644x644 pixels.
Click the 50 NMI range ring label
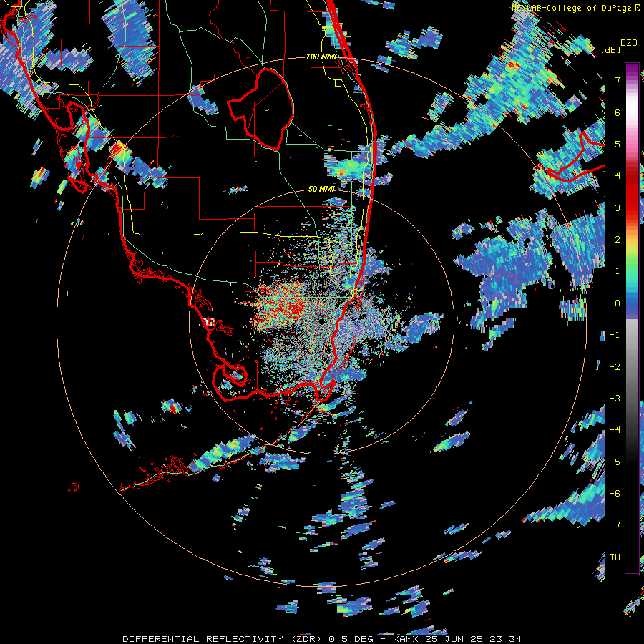click(321, 189)
